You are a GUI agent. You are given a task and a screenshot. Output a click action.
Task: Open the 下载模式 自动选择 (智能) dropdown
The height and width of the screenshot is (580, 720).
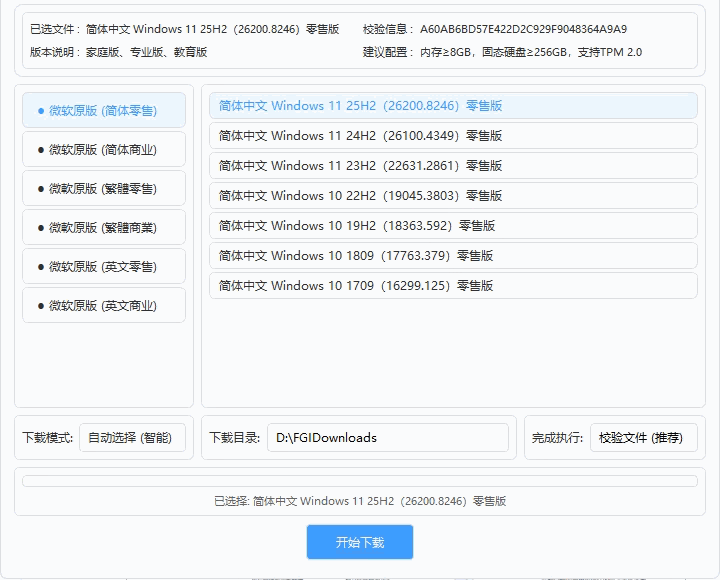(132, 438)
